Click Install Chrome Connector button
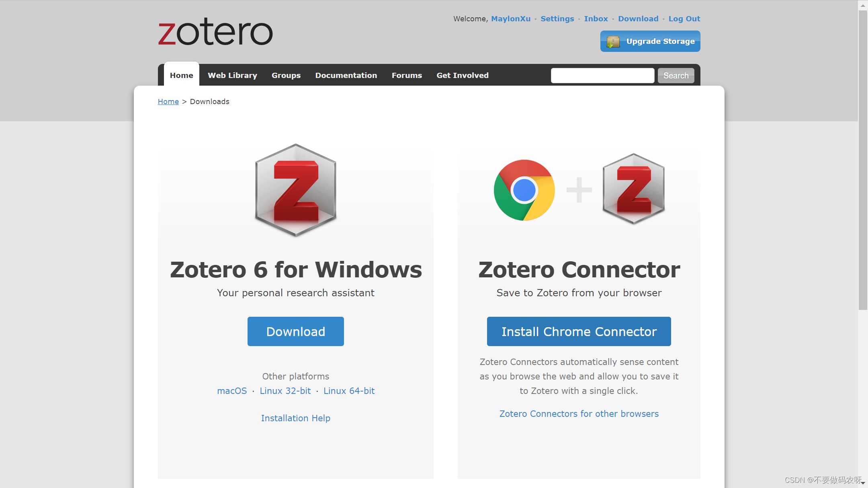 pos(578,331)
